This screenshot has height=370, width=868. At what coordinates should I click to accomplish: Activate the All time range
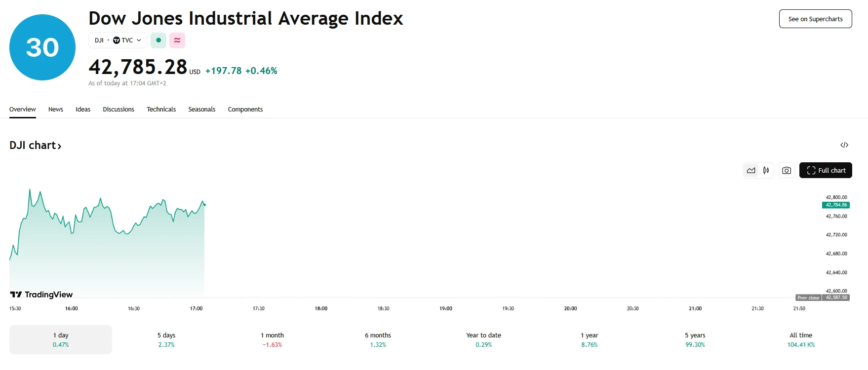coord(800,339)
